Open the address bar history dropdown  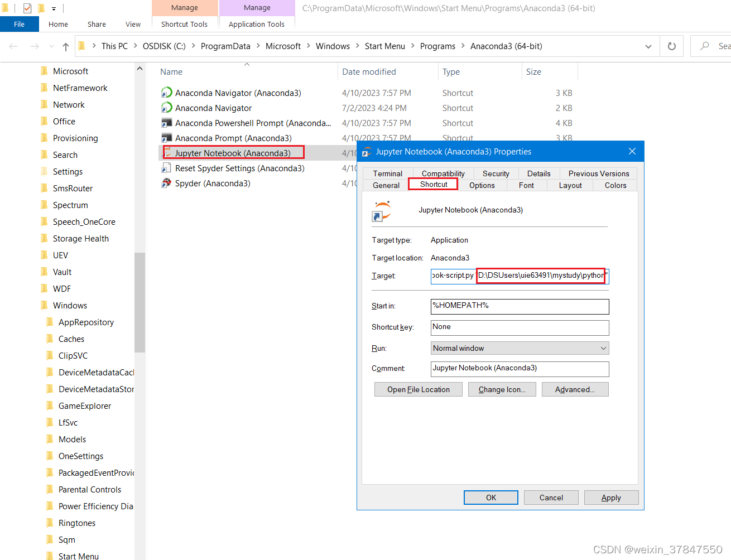648,46
